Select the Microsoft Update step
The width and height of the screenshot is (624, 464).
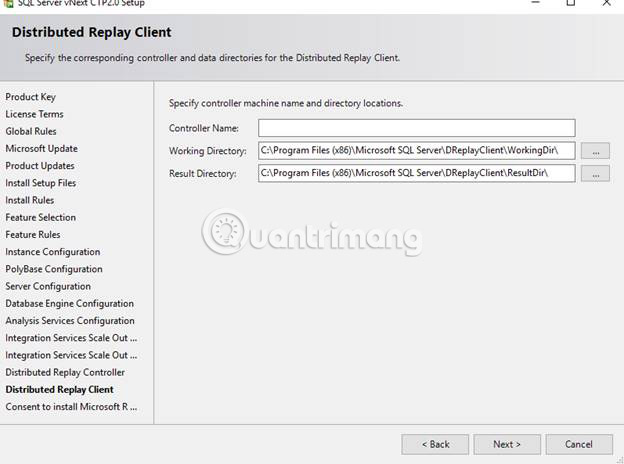coord(41,148)
